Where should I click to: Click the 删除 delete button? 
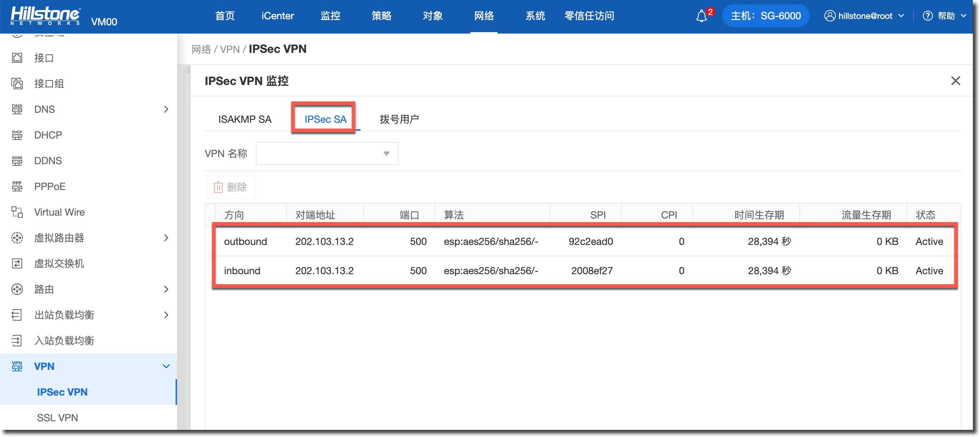tap(231, 187)
